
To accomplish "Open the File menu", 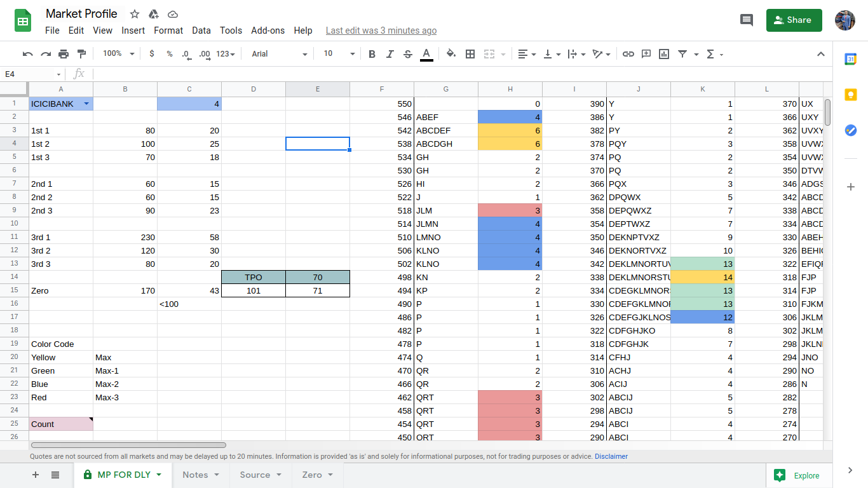I will point(52,30).
